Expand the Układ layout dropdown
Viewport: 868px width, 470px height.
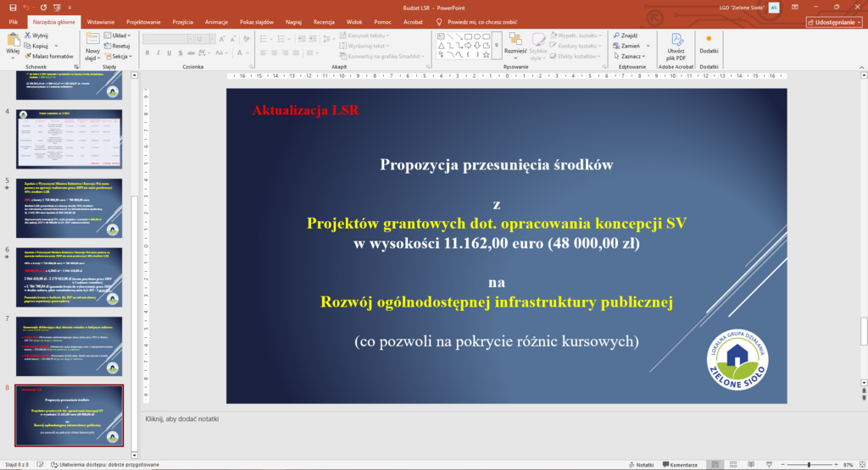coord(120,36)
